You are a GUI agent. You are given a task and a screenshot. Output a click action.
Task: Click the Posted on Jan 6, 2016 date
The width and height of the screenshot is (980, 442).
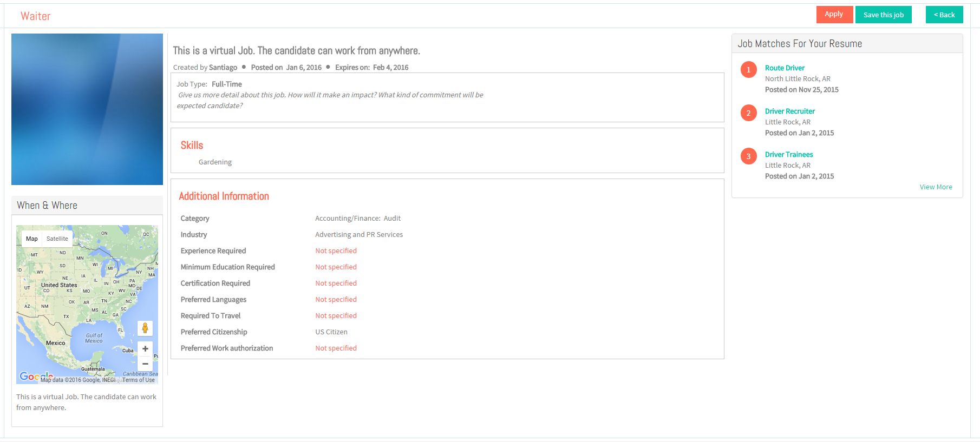[x=286, y=68]
